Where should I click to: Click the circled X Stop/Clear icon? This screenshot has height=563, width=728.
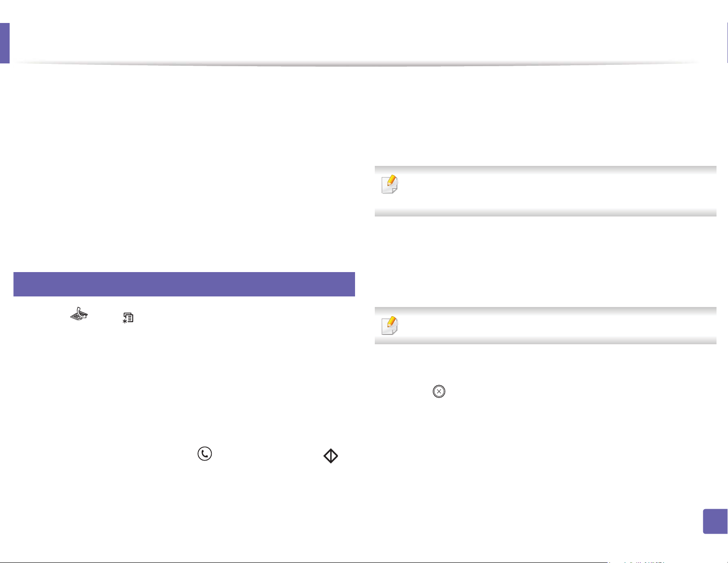pos(439,392)
